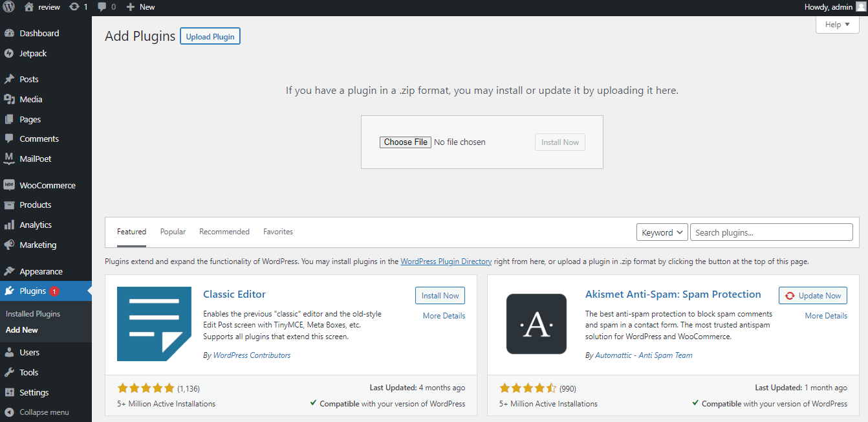This screenshot has height=422, width=868.
Task: Click the Upload Plugin button
Action: coord(210,36)
